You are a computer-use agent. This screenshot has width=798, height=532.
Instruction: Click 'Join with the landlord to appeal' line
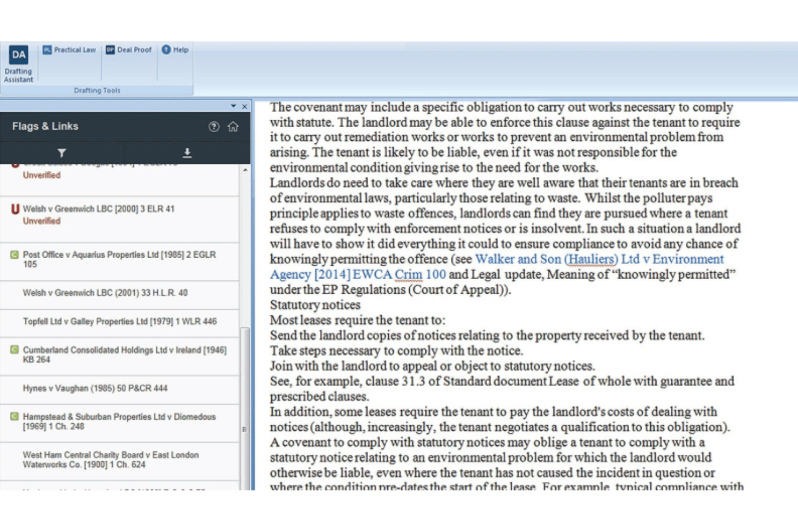point(432,366)
